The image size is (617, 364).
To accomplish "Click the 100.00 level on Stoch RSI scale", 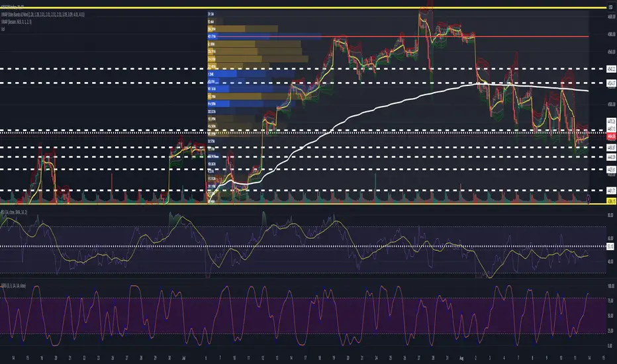I will (610, 286).
